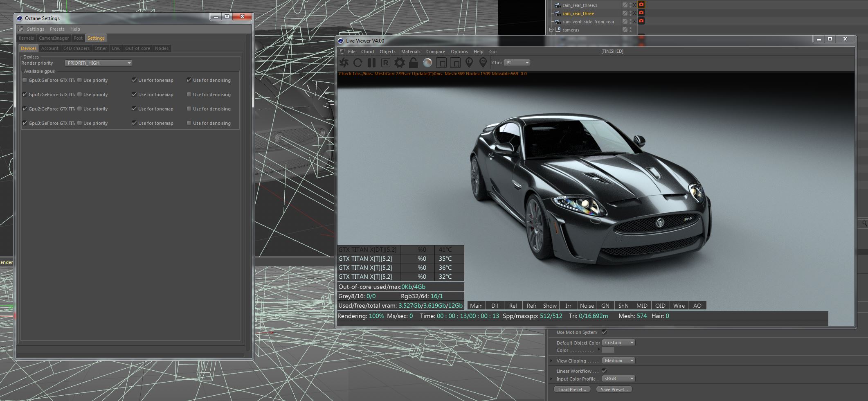Enable the Gpu0 GeForce GTX checkbox
Viewport: 868px width, 401px height.
click(x=25, y=80)
